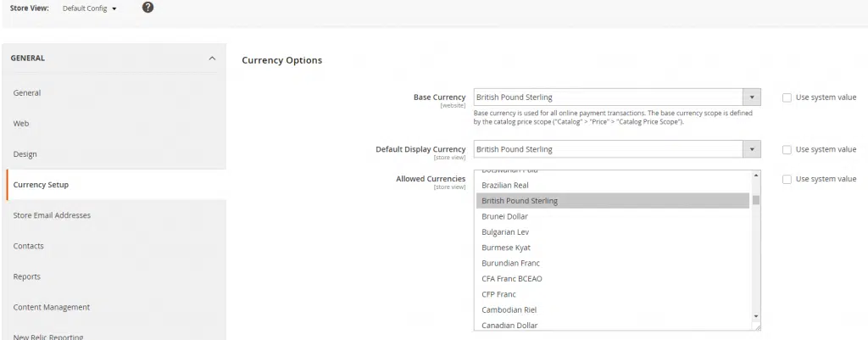
Task: Click the Allowed Currencies scrollbar thumb
Action: click(756, 200)
